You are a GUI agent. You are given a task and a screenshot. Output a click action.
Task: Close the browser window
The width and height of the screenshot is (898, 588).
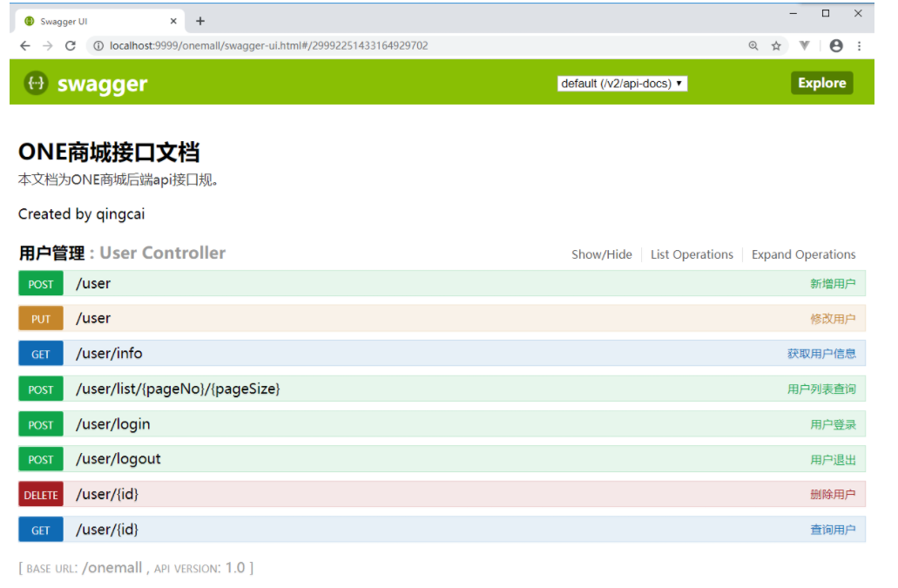click(x=858, y=13)
